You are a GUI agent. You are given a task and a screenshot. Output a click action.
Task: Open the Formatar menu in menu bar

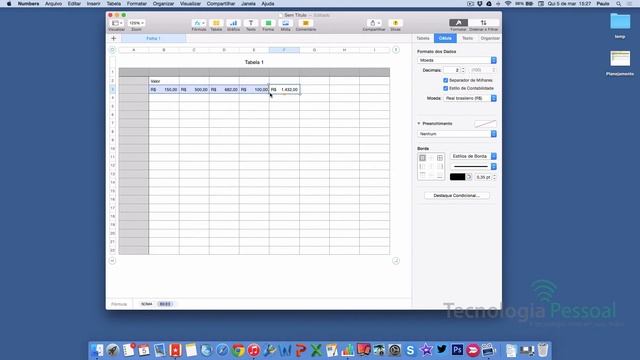click(137, 4)
